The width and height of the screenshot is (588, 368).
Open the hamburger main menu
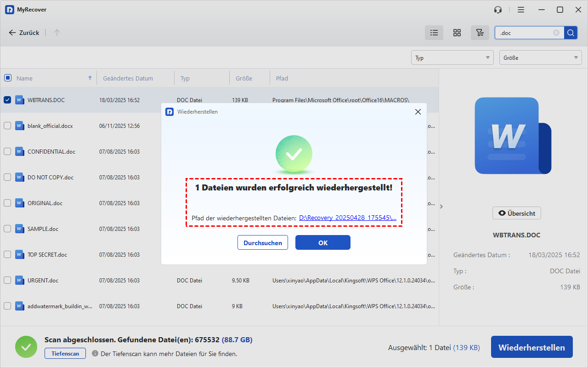click(x=520, y=10)
